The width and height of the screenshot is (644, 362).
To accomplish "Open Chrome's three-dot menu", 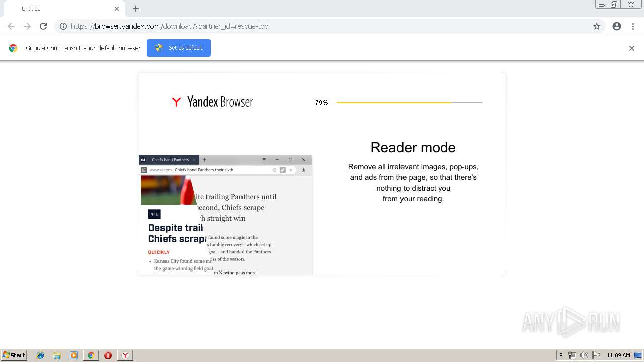I will (x=633, y=26).
